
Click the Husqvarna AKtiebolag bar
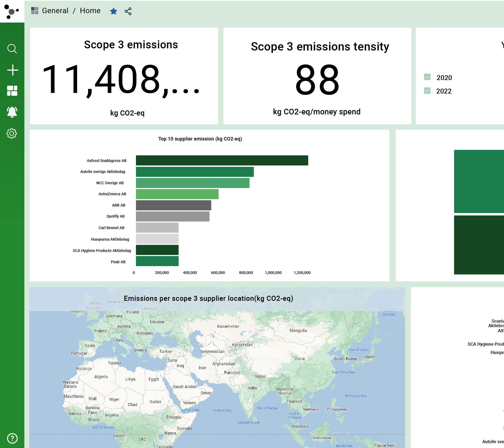[157, 239]
